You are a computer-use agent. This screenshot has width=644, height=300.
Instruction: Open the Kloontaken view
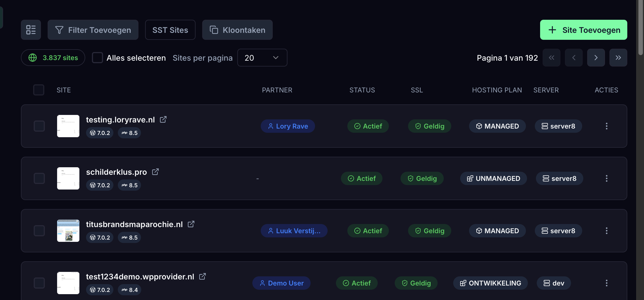click(237, 30)
